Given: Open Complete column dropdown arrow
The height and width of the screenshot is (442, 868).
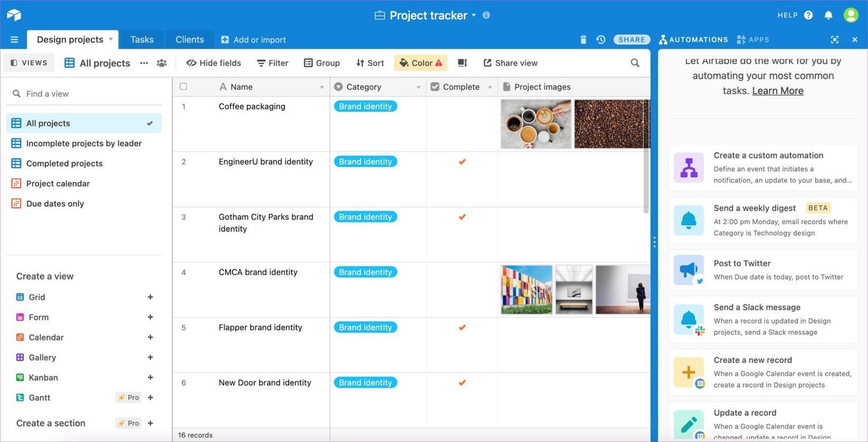Looking at the screenshot, I should [x=489, y=87].
